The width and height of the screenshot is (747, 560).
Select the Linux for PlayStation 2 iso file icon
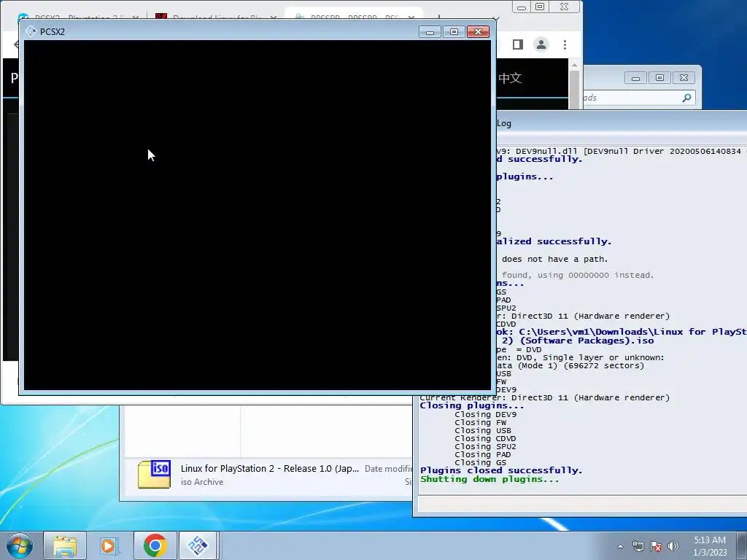pyautogui.click(x=154, y=474)
